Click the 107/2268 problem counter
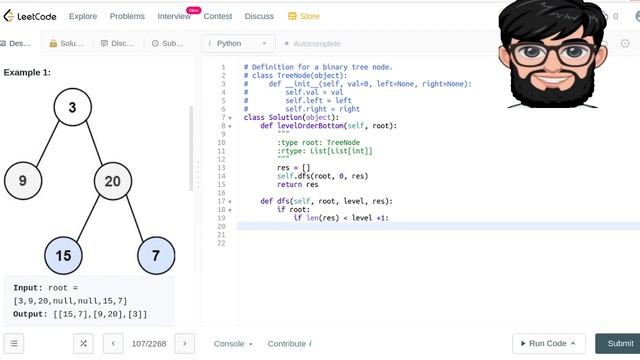 (149, 344)
